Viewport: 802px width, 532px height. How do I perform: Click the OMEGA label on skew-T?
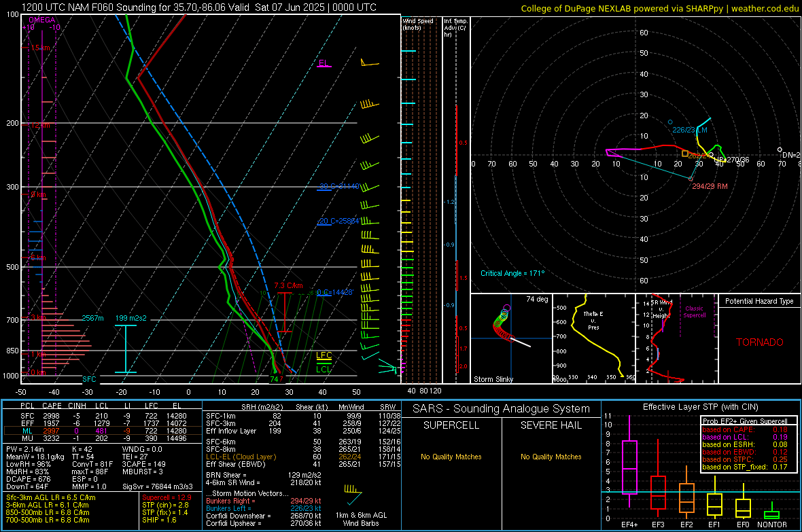coord(42,20)
